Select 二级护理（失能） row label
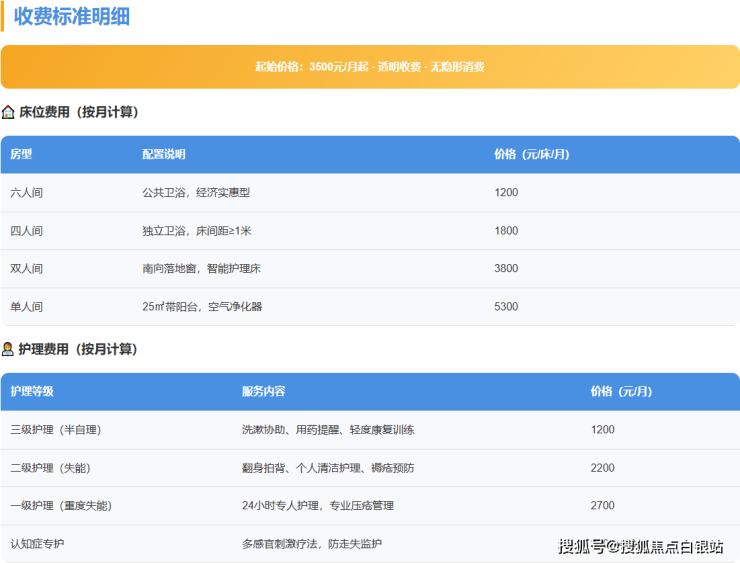Image resolution: width=740 pixels, height=563 pixels. point(50,468)
